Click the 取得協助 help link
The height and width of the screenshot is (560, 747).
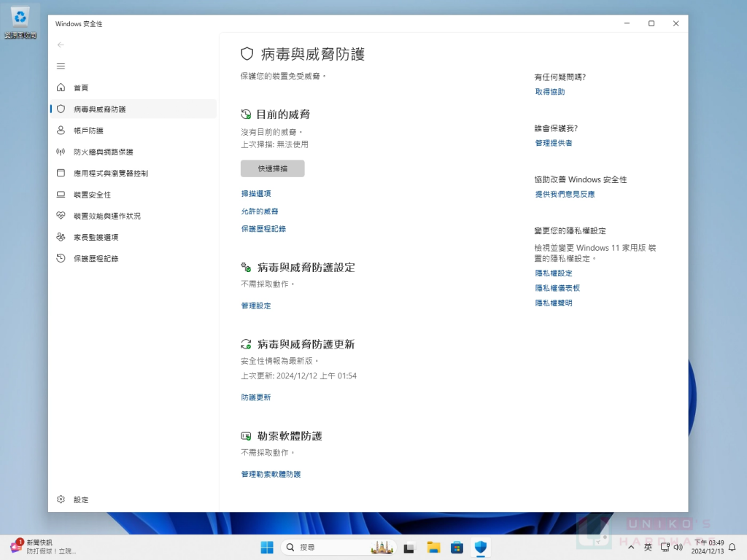coord(550,91)
